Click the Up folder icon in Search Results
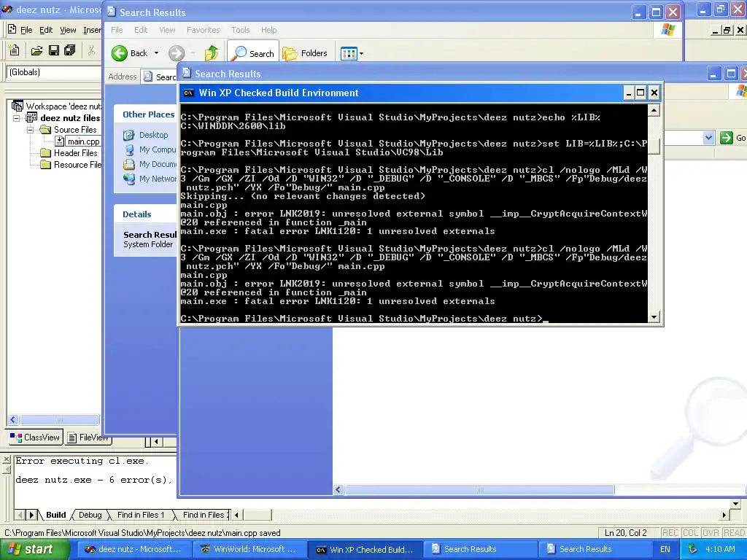Image resolution: width=747 pixels, height=560 pixels. 211,52
